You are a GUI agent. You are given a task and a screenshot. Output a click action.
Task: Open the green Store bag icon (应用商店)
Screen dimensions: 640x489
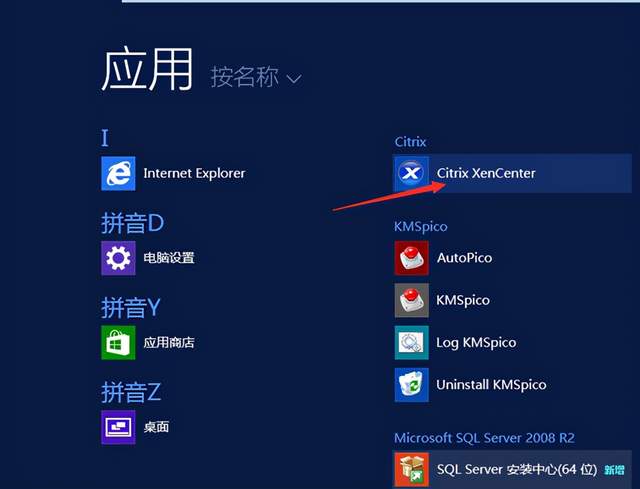(118, 342)
